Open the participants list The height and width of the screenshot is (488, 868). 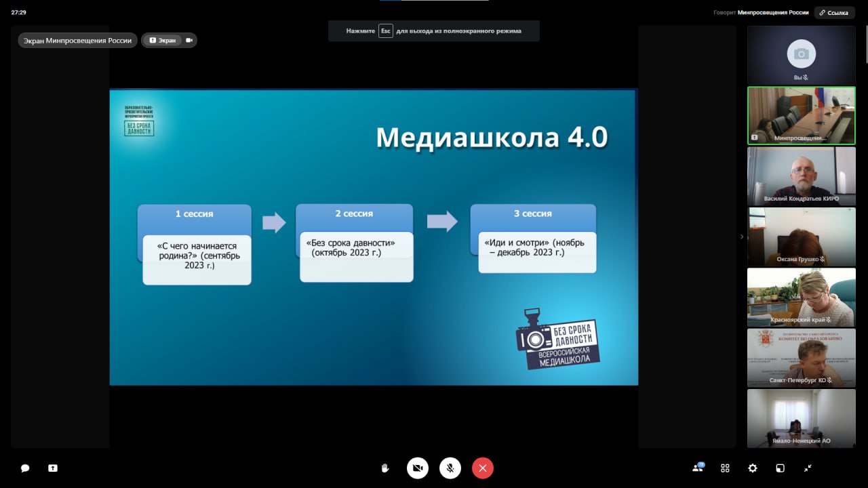[697, 468]
